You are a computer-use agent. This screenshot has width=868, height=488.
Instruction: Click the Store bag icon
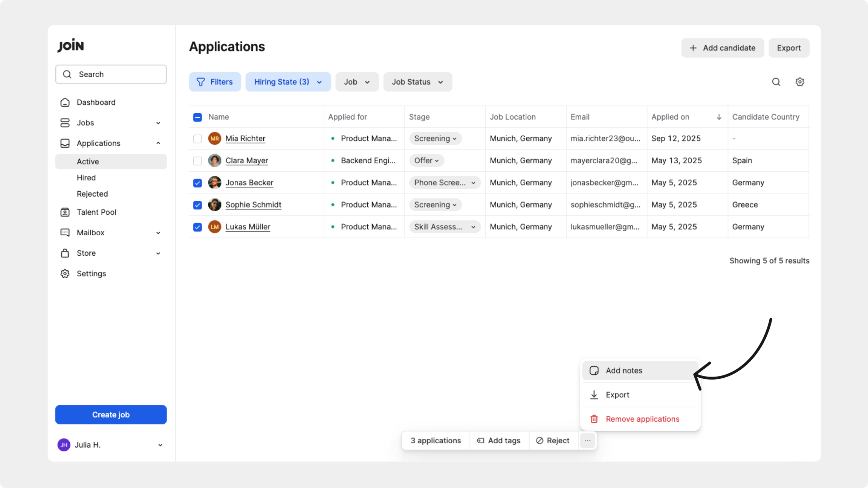coord(65,253)
